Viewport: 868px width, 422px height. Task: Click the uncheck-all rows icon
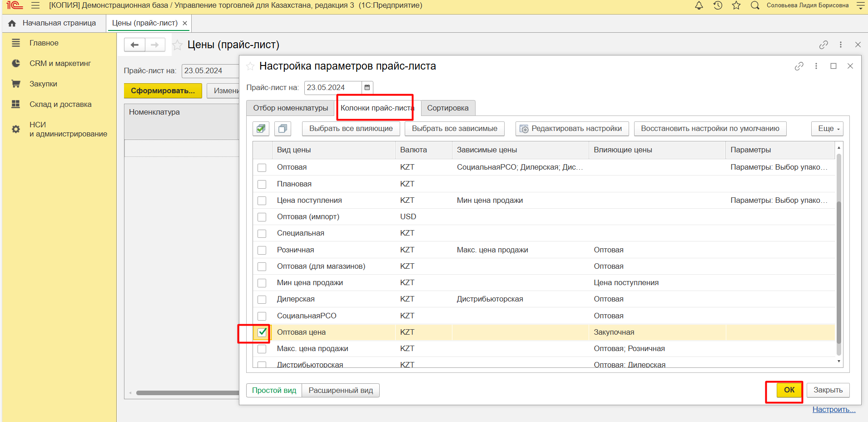pos(283,129)
